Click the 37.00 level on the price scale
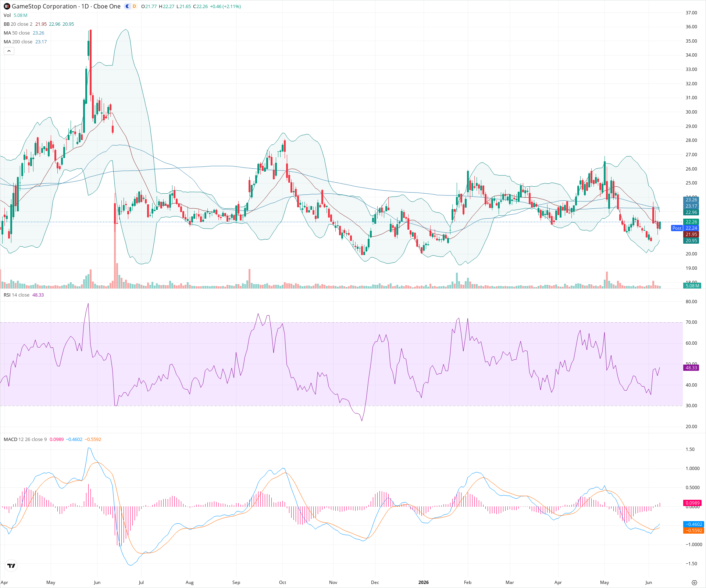706x588 pixels. 691,13
